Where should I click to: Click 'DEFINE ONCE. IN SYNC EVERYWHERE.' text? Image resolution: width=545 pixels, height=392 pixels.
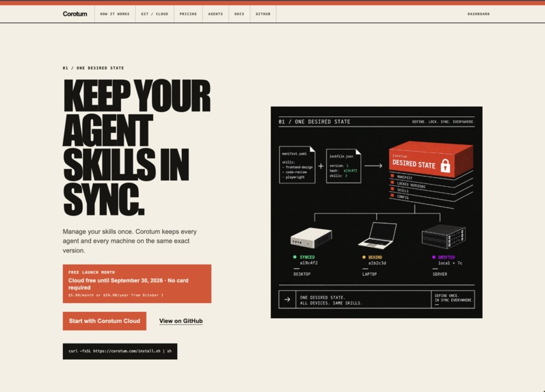[453, 298]
